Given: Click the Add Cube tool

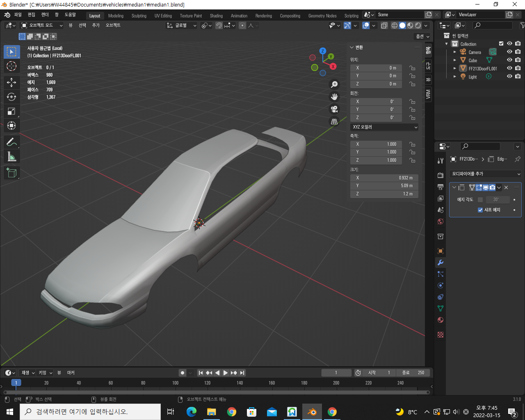Looking at the screenshot, I should [11, 173].
